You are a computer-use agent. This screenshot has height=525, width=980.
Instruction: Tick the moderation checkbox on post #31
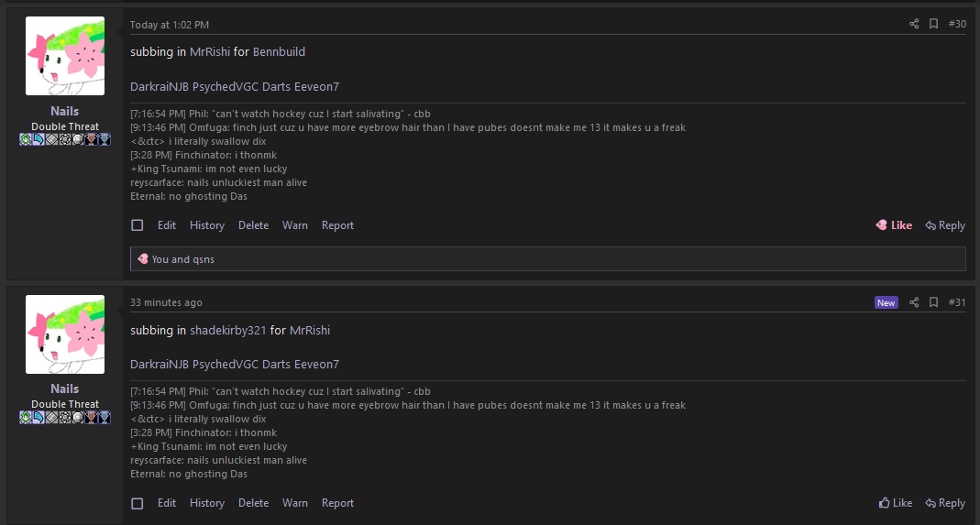(x=138, y=503)
